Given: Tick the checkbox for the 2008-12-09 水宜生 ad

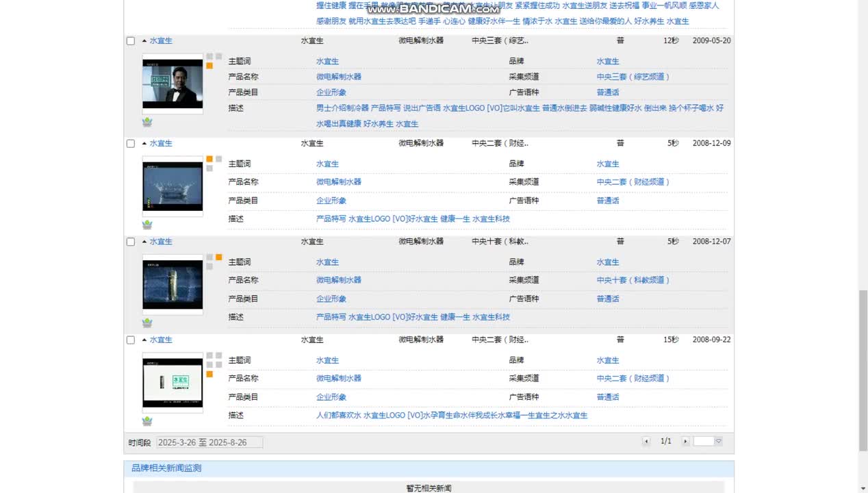Looking at the screenshot, I should pos(131,144).
